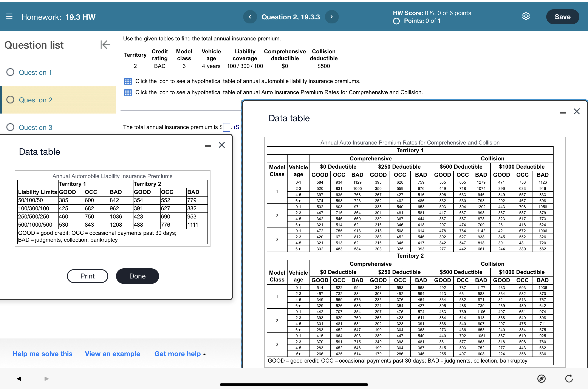Go to previous question arrow
The width and height of the screenshot is (588, 389).
point(250,17)
